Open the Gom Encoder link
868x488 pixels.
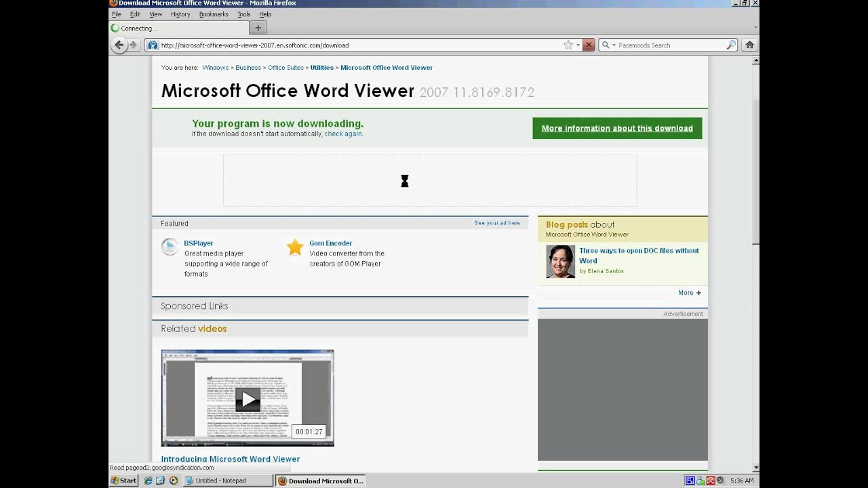click(330, 243)
